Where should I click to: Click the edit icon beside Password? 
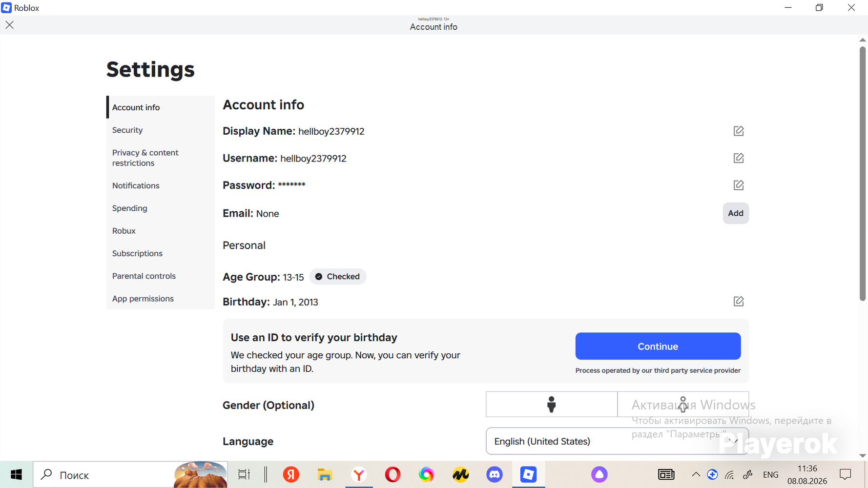point(739,185)
